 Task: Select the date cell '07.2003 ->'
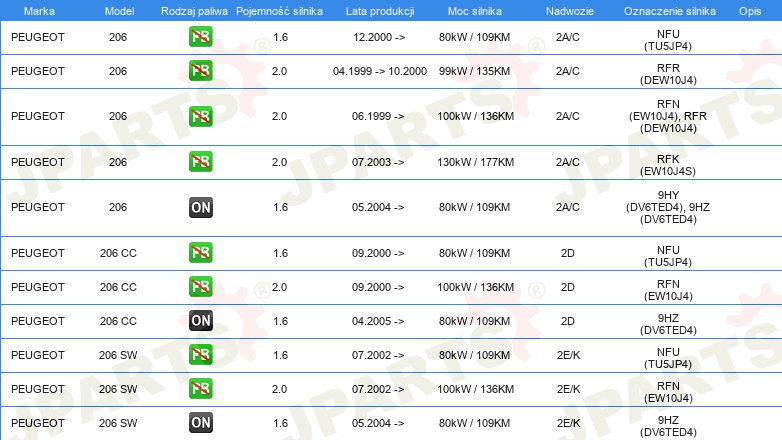click(378, 162)
